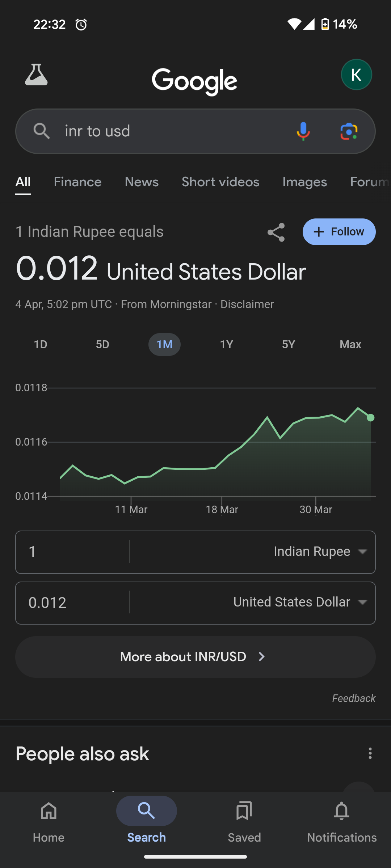The width and height of the screenshot is (391, 868).
Task: Start voice search with microphone icon
Action: point(303,131)
